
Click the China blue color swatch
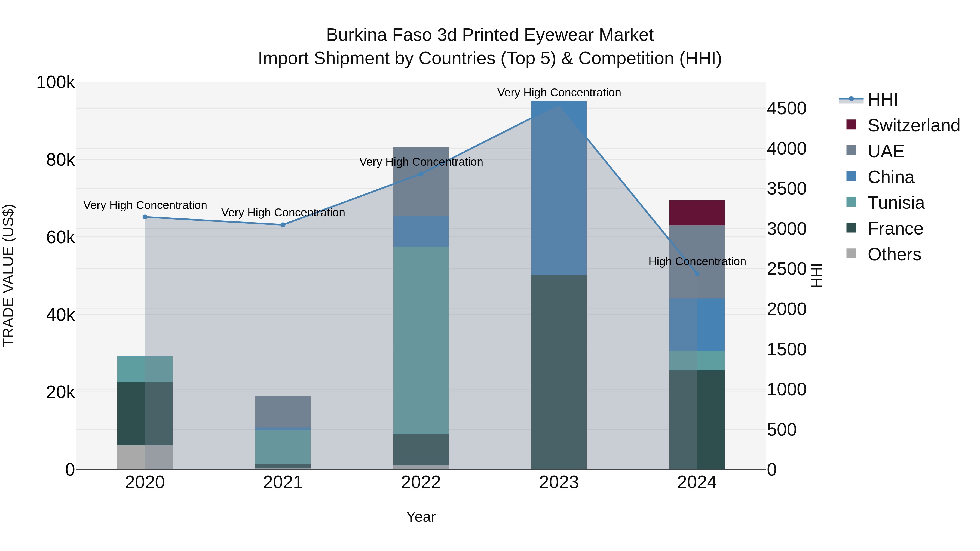[x=852, y=176]
